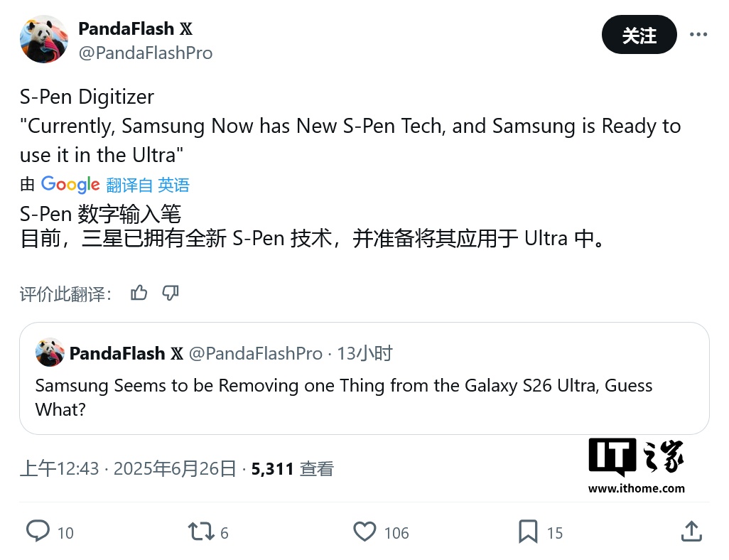Click the 关注 follow button
Screen dimensions: 729x560
tap(639, 34)
